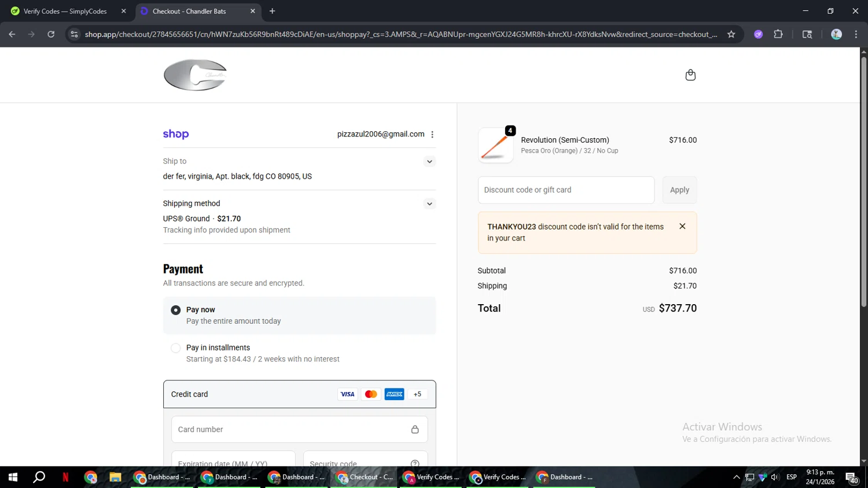Click the Discount code or gift card field

pyautogui.click(x=566, y=190)
